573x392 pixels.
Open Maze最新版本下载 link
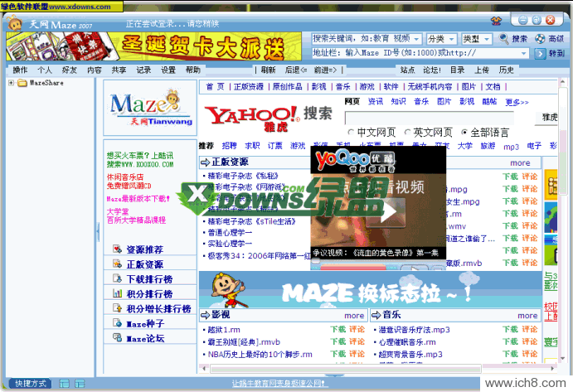[x=138, y=199]
